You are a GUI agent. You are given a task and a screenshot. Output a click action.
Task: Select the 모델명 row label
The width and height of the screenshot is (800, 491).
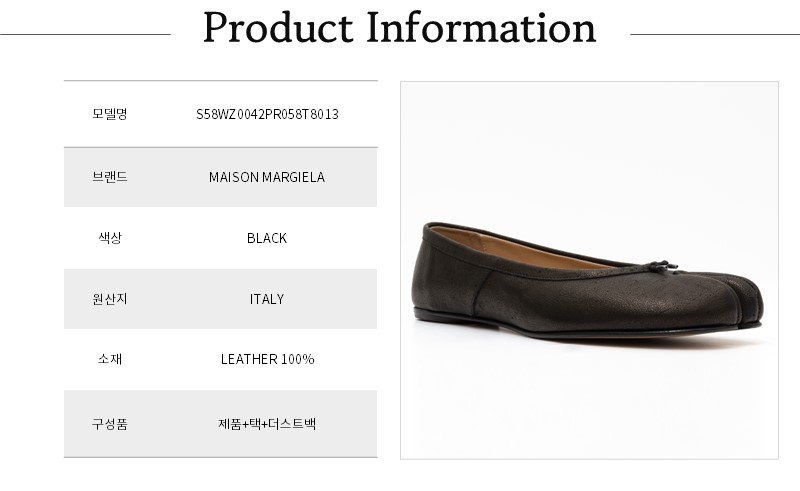110,114
